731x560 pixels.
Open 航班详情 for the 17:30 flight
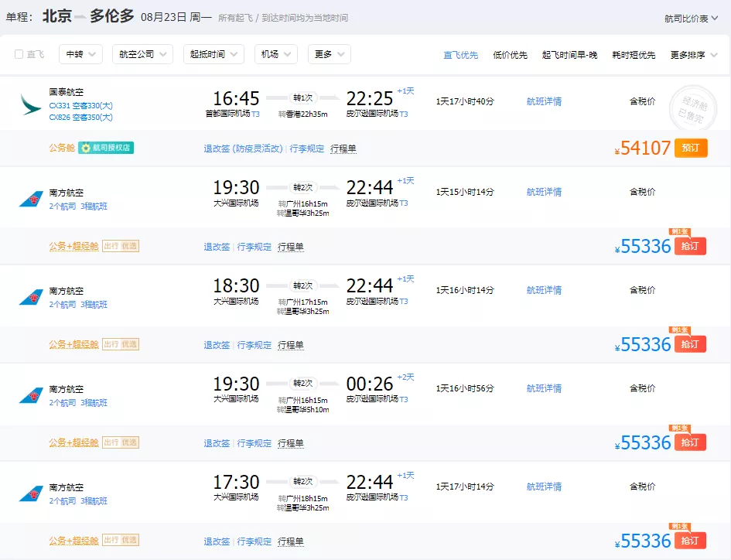click(544, 487)
